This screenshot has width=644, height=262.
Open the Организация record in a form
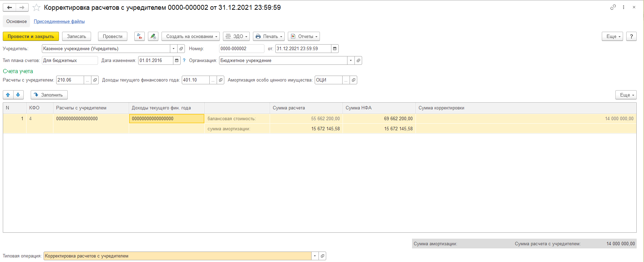coord(358,61)
